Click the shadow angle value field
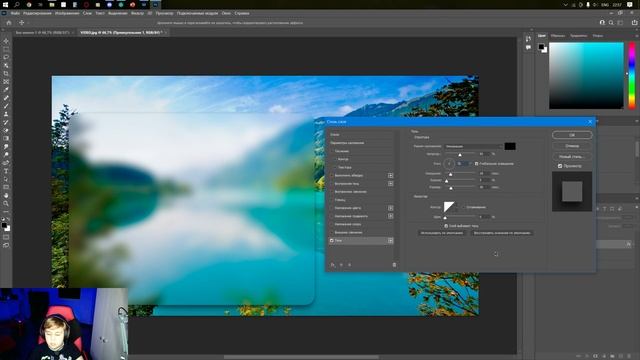This screenshot has width=640, height=360. tap(461, 164)
